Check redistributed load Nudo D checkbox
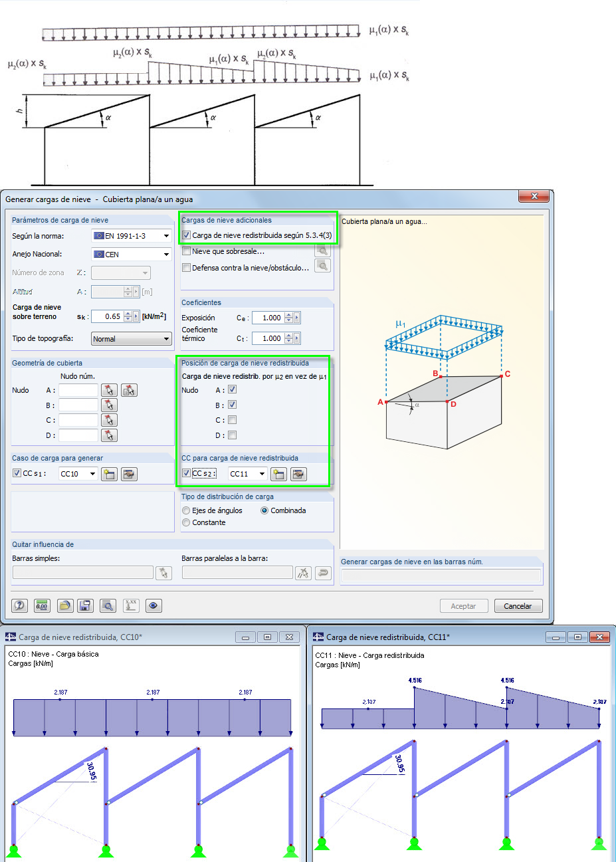This screenshot has height=862, width=616. (232, 435)
